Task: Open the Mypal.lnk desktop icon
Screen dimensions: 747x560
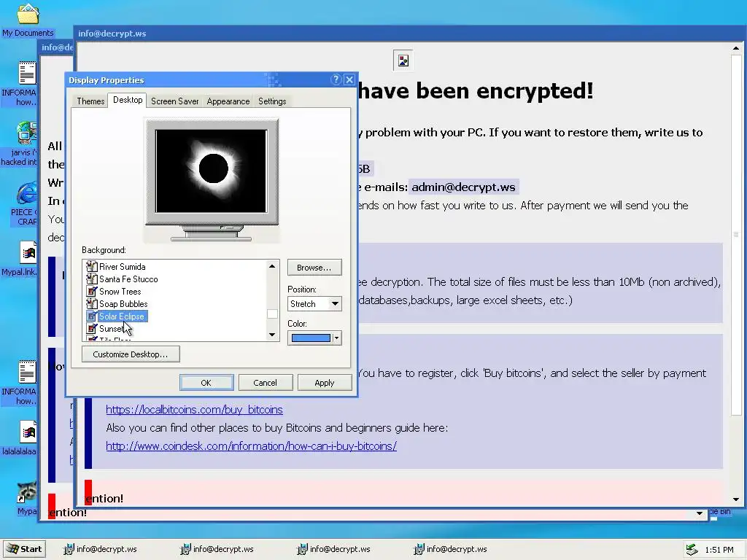Action: coord(28,253)
